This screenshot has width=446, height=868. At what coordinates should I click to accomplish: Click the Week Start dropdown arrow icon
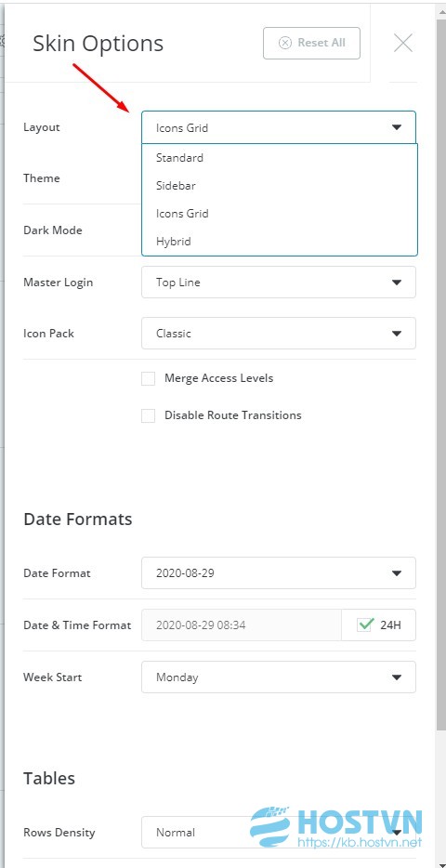396,677
